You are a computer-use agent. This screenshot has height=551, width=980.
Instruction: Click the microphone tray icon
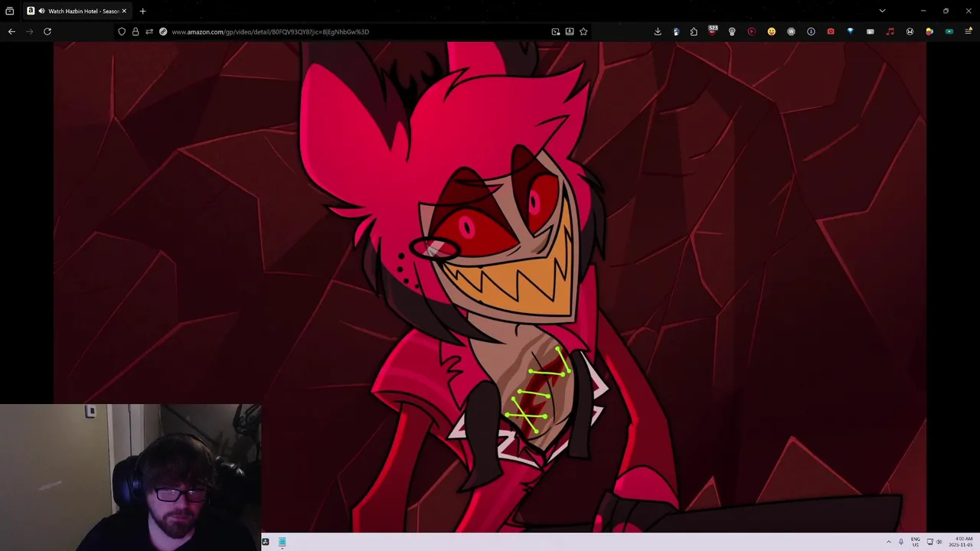[x=901, y=542]
